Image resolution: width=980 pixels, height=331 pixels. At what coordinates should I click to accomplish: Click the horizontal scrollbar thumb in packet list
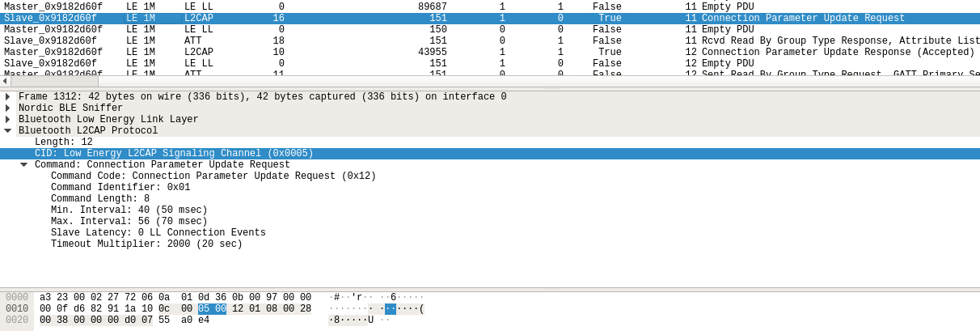(54, 81)
